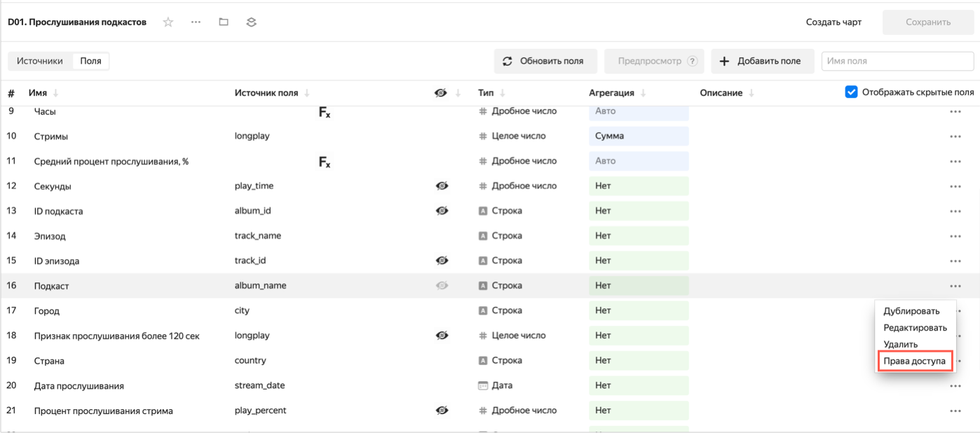Click the type icon of Дата прослушивания
The image size is (980, 433).
pos(482,385)
